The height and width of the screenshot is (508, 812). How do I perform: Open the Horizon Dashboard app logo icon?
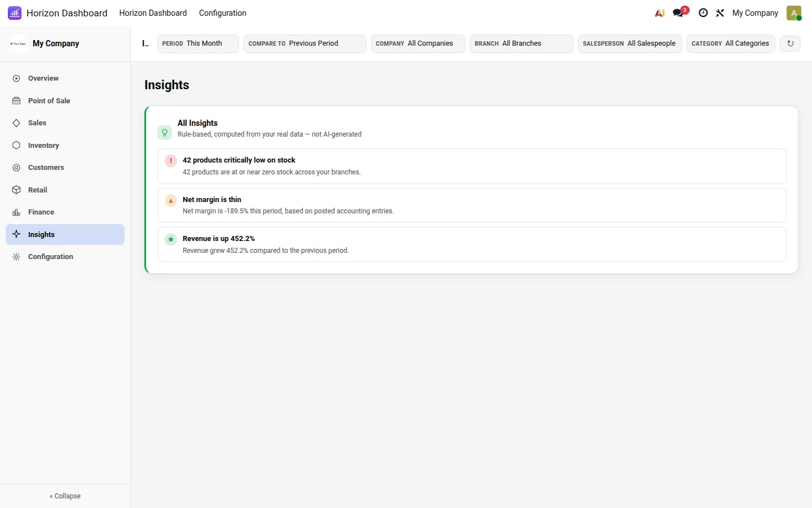click(15, 13)
